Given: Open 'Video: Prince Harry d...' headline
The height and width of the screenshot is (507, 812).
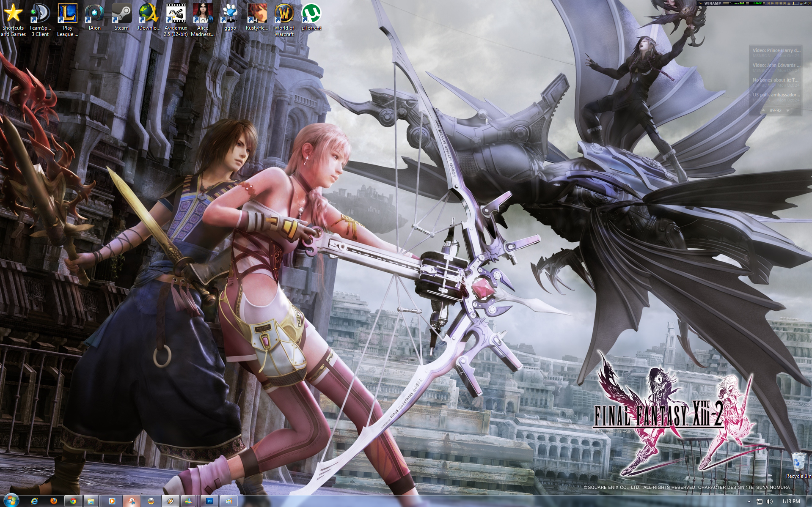Looking at the screenshot, I should coord(776,50).
